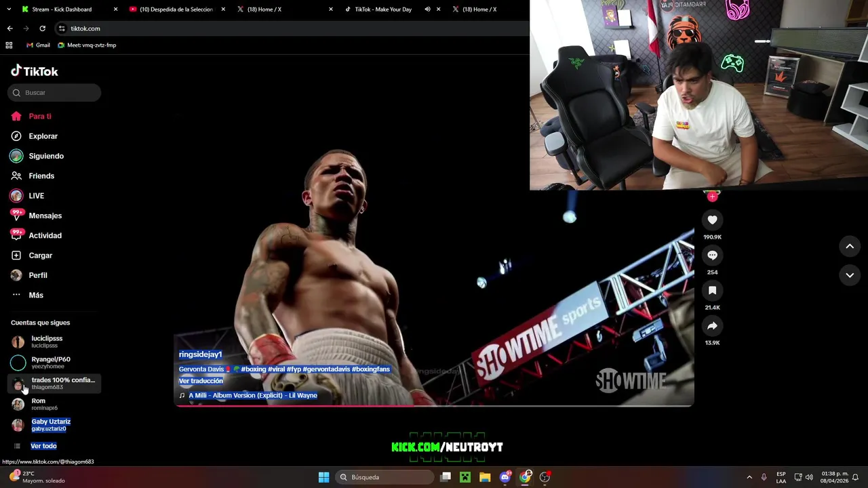Viewport: 868px width, 488px height.
Task: Open Rom followed account
Action: [54, 404]
